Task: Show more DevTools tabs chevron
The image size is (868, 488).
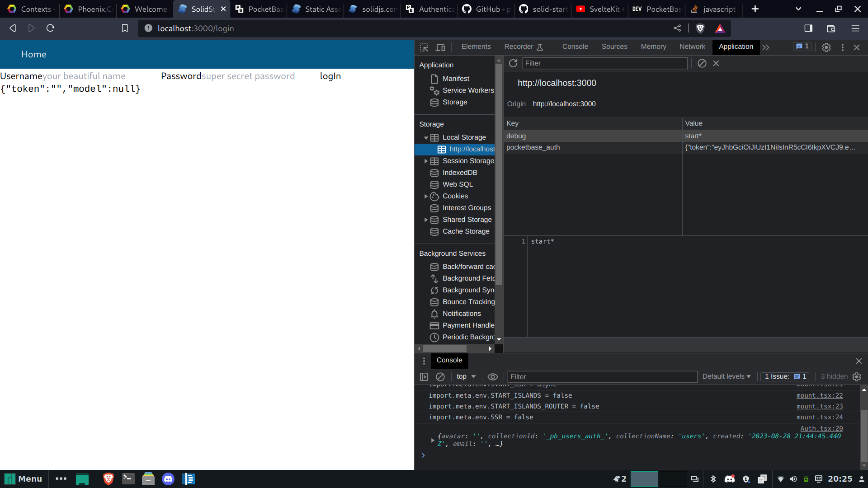Action: [766, 47]
